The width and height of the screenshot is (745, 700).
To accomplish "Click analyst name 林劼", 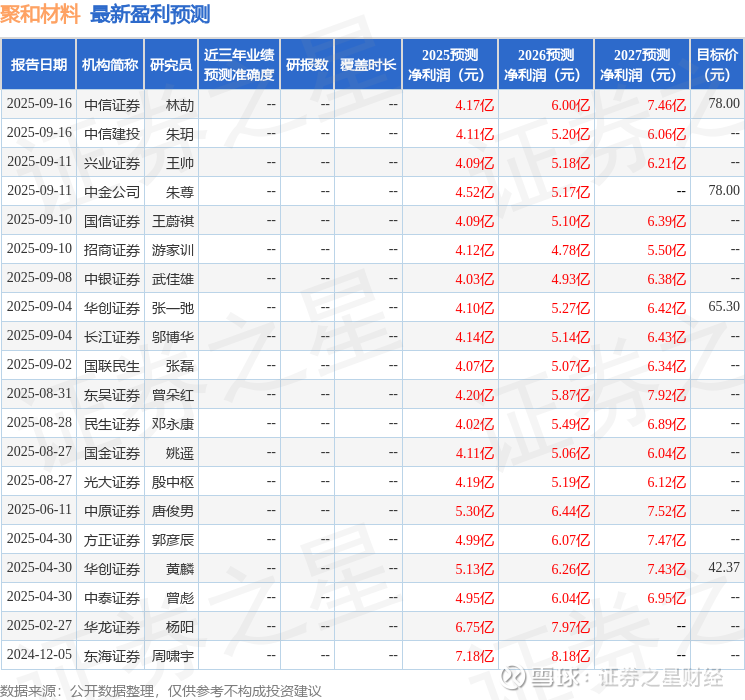I will [x=180, y=105].
